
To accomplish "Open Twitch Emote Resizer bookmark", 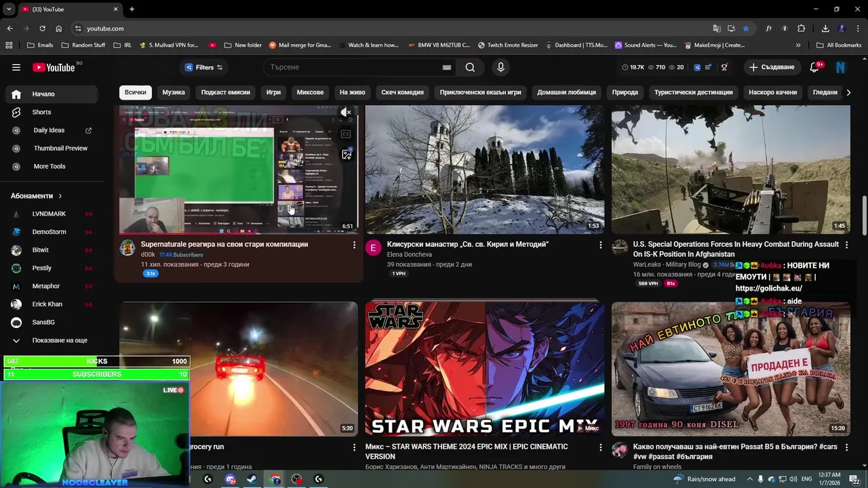I will coord(508,45).
